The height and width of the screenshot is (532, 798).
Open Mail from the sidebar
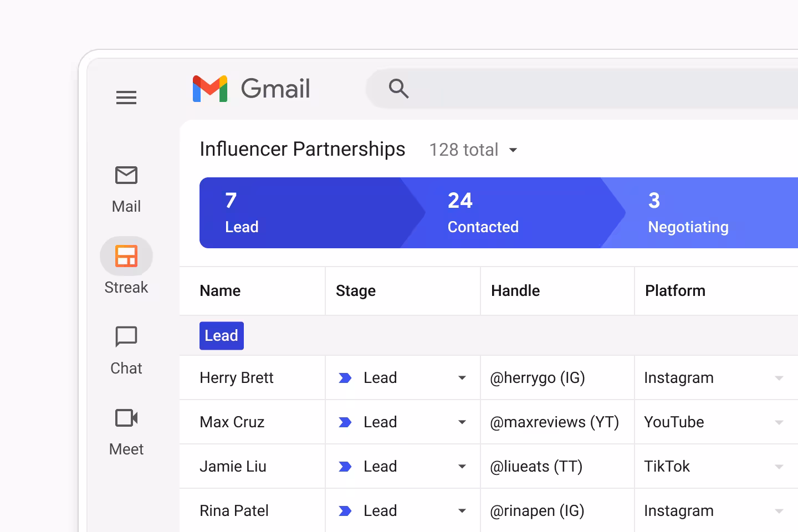coord(126,190)
